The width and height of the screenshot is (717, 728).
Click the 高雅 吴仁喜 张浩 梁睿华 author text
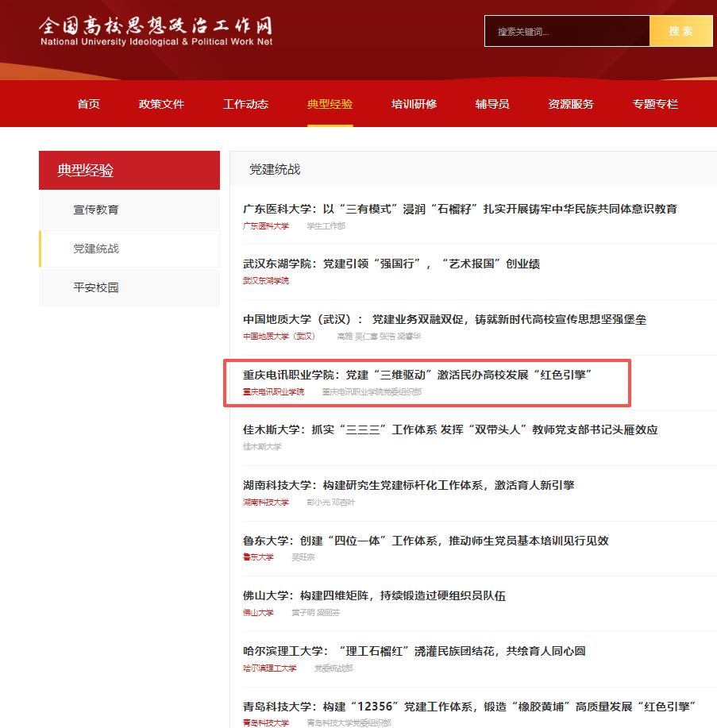pyautogui.click(x=379, y=336)
